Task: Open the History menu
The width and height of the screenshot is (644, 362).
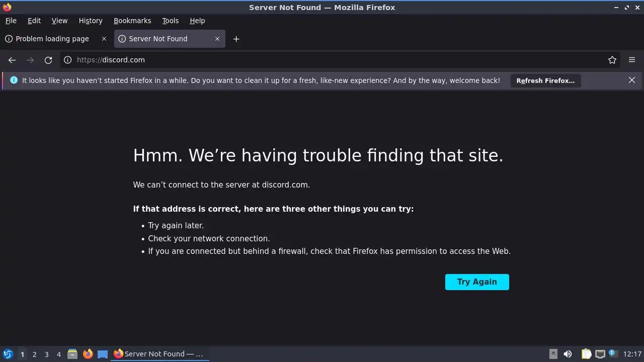Action: pos(91,21)
